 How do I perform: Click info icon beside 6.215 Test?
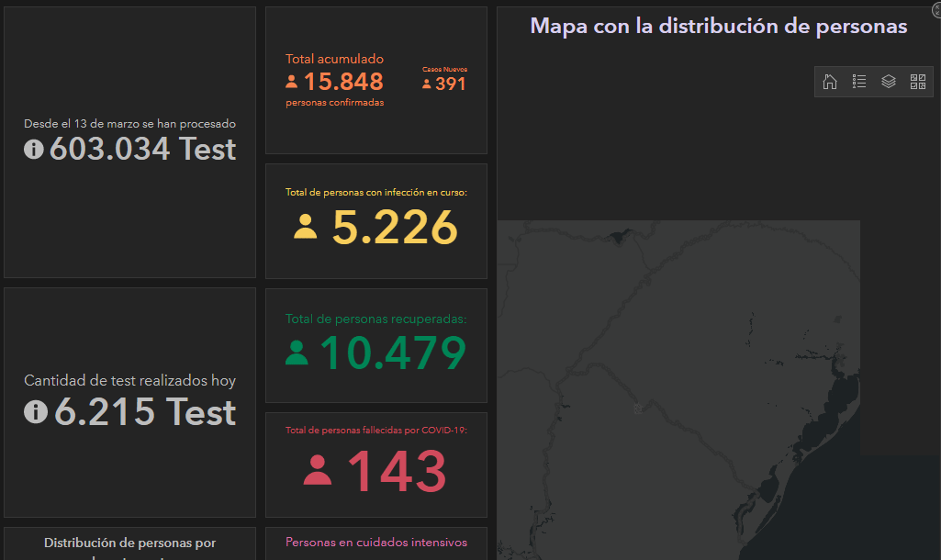[35, 413]
